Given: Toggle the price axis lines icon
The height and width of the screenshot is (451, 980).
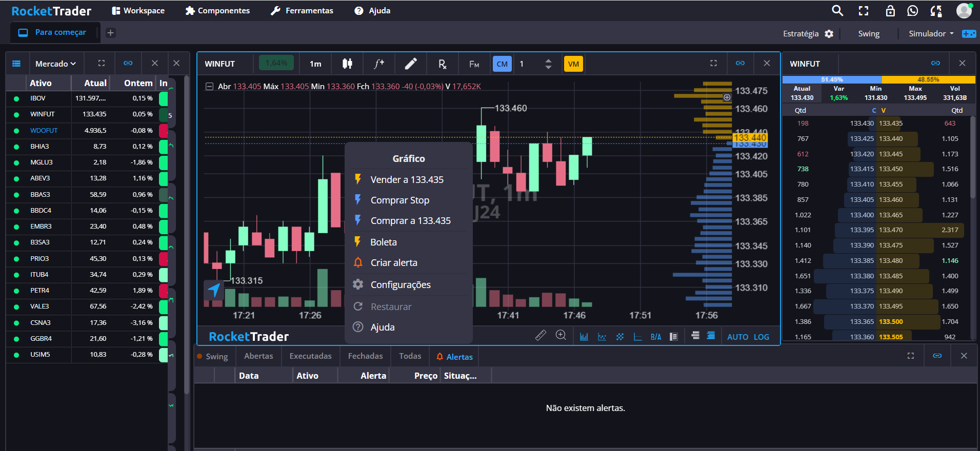Looking at the screenshot, I should [638, 337].
